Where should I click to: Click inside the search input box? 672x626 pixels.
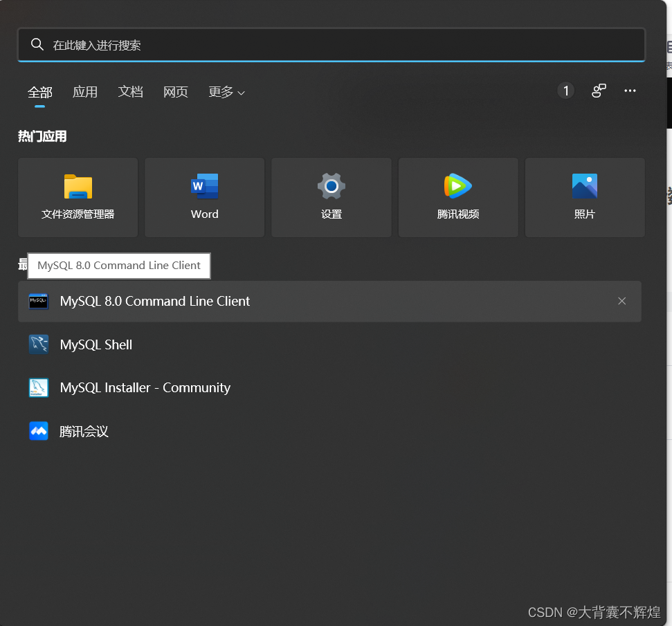[277, 44]
